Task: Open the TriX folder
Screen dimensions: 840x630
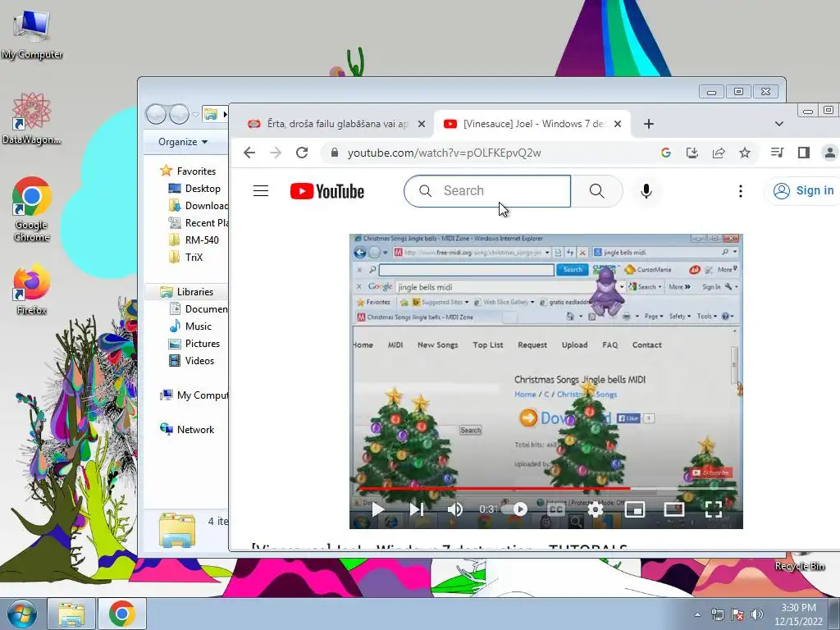Action: point(185,257)
